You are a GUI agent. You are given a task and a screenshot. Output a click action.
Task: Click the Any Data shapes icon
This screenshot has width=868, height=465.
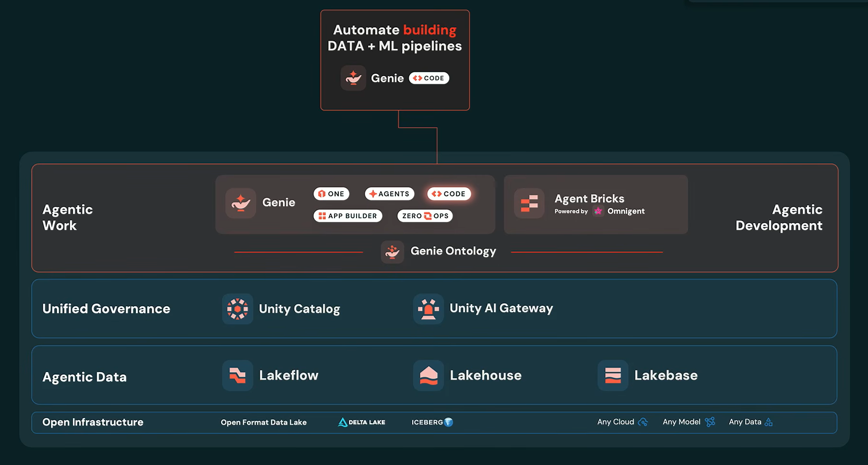tap(769, 422)
